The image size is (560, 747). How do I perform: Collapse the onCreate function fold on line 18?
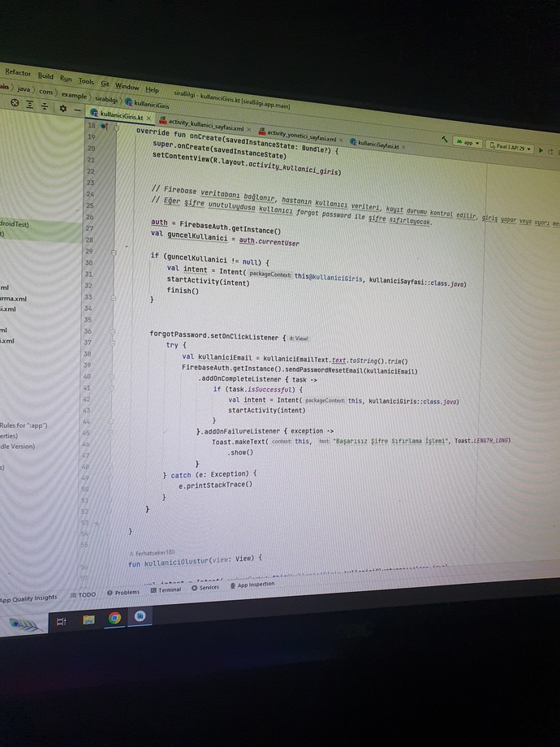[x=117, y=127]
